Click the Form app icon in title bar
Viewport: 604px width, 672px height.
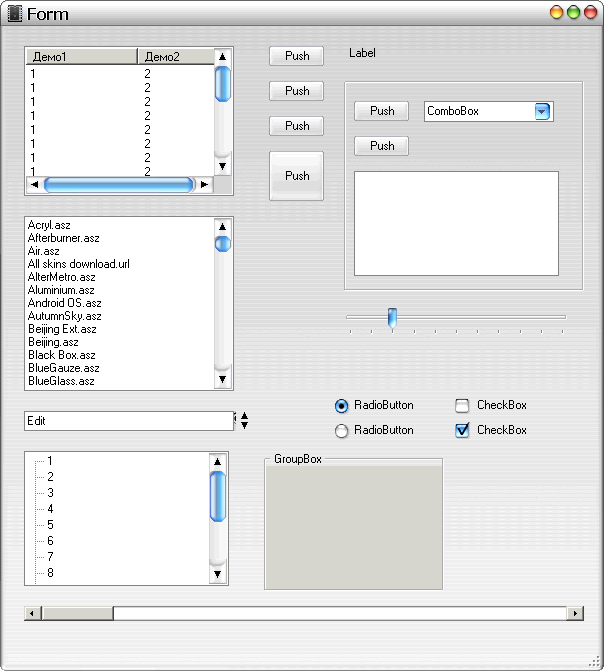pyautogui.click(x=14, y=14)
